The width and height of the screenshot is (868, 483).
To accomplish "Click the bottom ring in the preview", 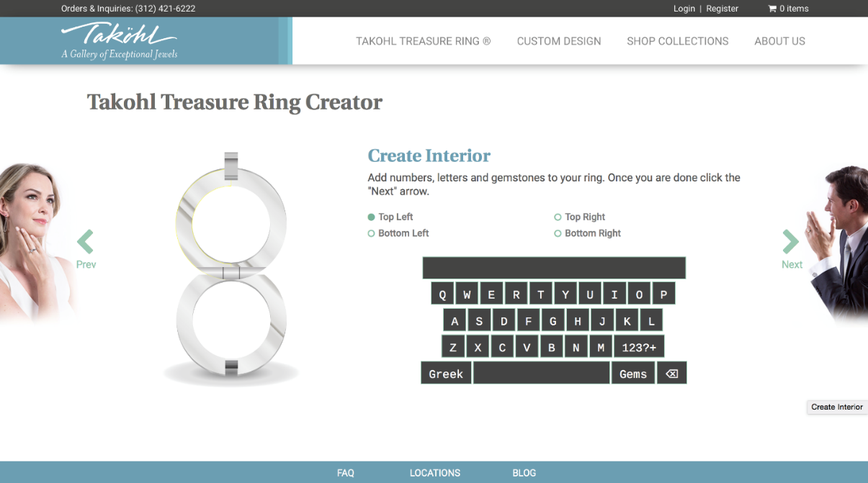I will click(231, 320).
